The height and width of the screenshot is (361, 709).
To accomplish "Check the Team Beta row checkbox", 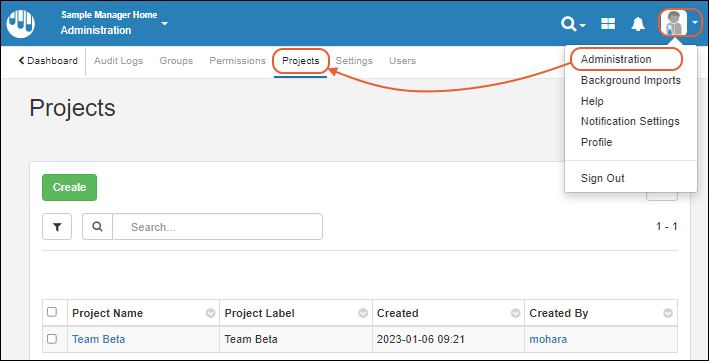I will (52, 339).
